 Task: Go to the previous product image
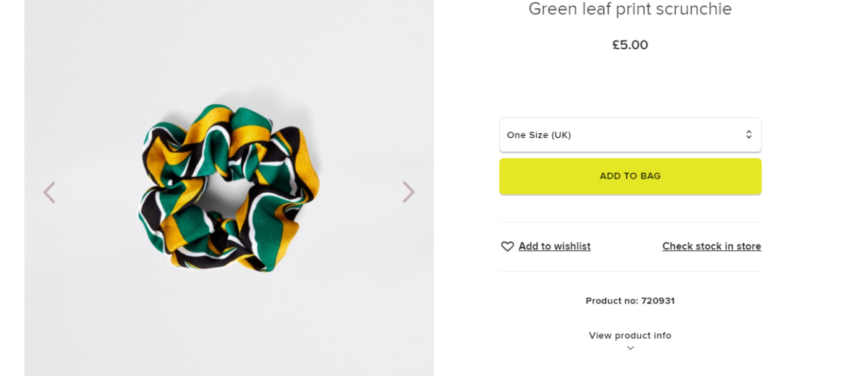click(x=49, y=192)
